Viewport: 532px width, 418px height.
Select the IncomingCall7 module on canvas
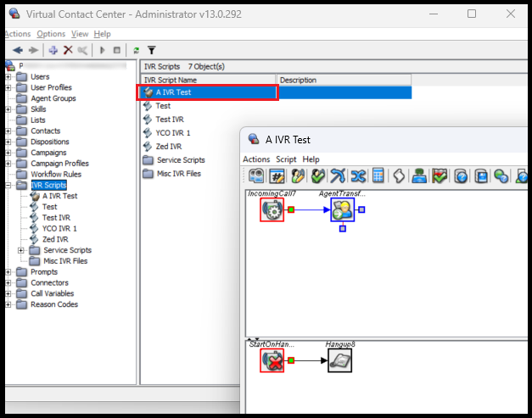(x=272, y=209)
